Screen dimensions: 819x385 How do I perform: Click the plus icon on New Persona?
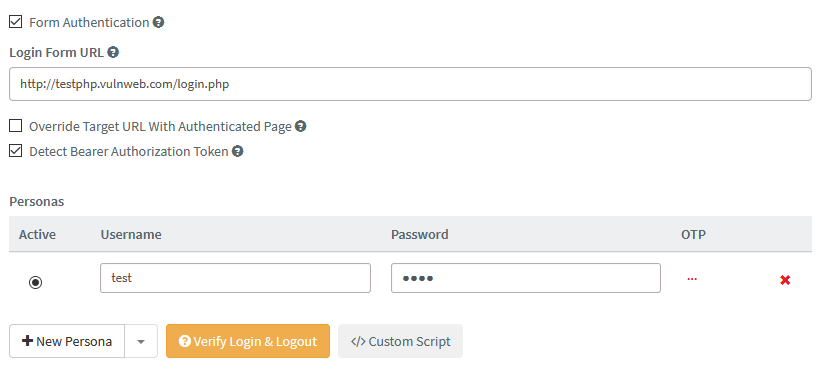[x=27, y=341]
